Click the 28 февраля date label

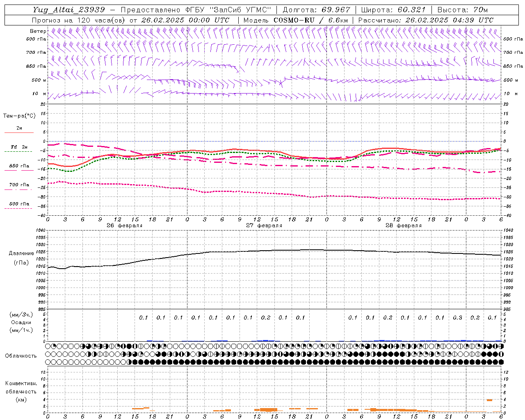[x=404, y=226]
